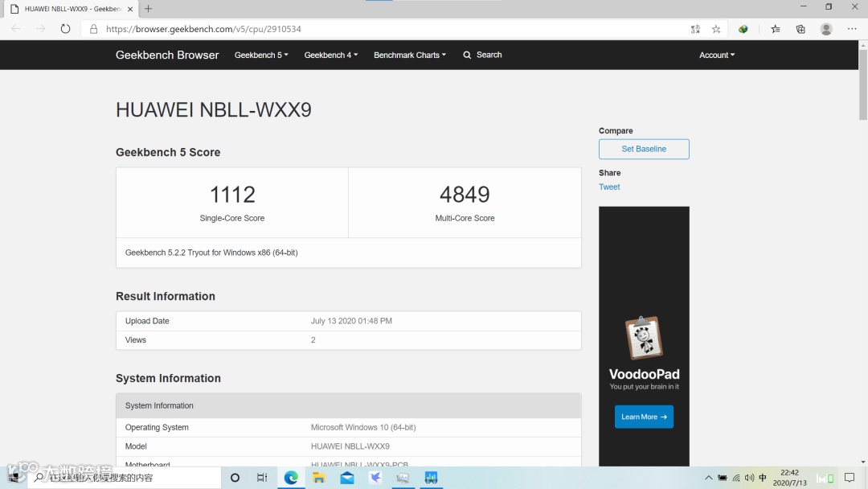868x489 pixels.
Task: Click the forward navigation arrow
Action: (40, 29)
